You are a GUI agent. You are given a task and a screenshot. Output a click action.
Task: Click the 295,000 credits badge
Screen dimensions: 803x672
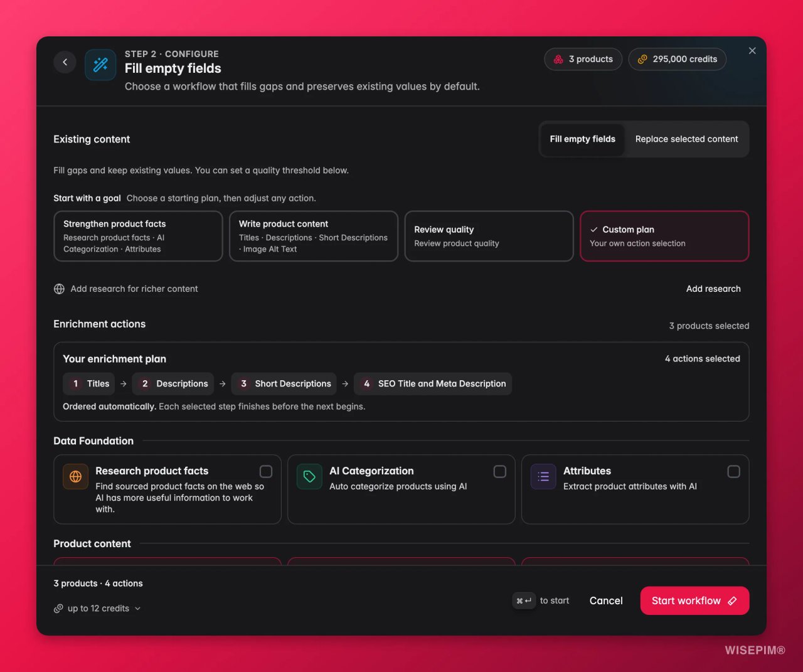(677, 59)
